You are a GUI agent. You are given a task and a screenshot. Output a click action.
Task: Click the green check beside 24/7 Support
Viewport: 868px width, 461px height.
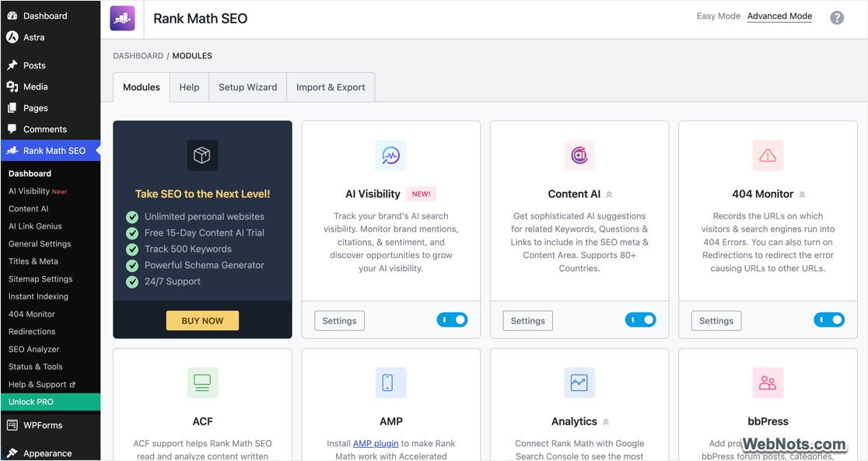pos(131,281)
